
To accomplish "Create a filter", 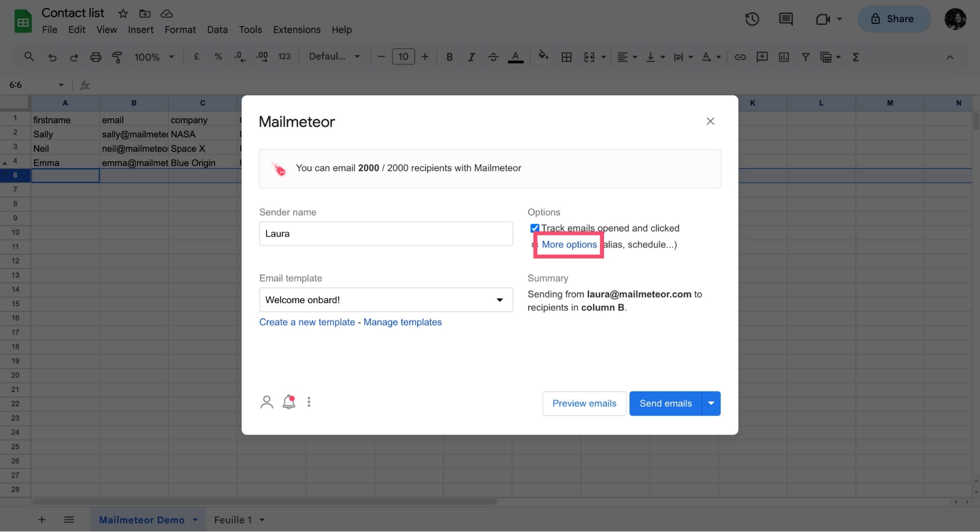I will pos(805,57).
